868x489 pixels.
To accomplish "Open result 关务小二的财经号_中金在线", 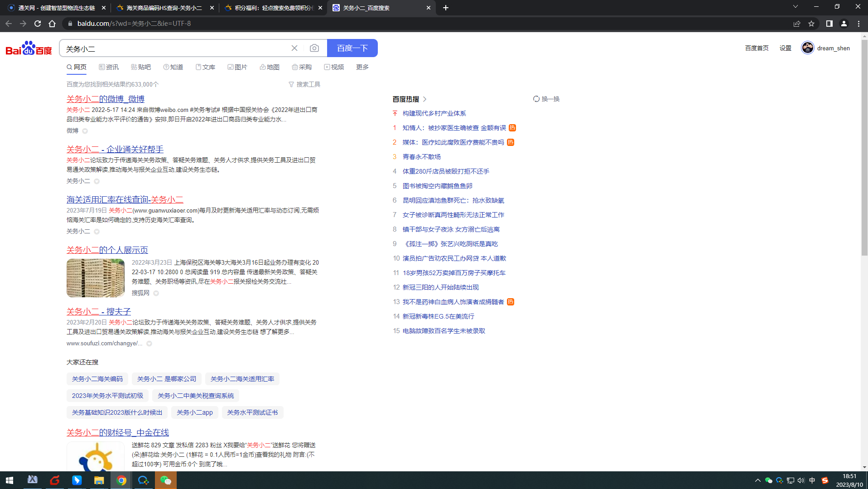I will (x=118, y=432).
